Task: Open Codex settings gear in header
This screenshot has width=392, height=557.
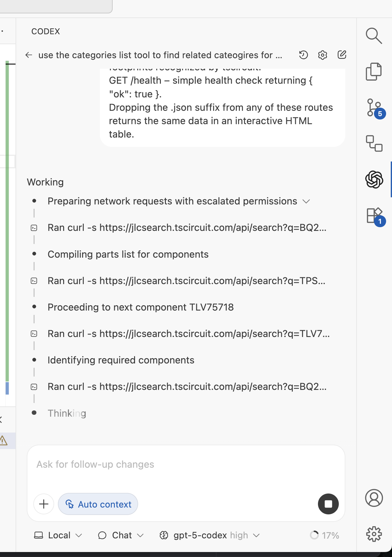Action: [323, 55]
